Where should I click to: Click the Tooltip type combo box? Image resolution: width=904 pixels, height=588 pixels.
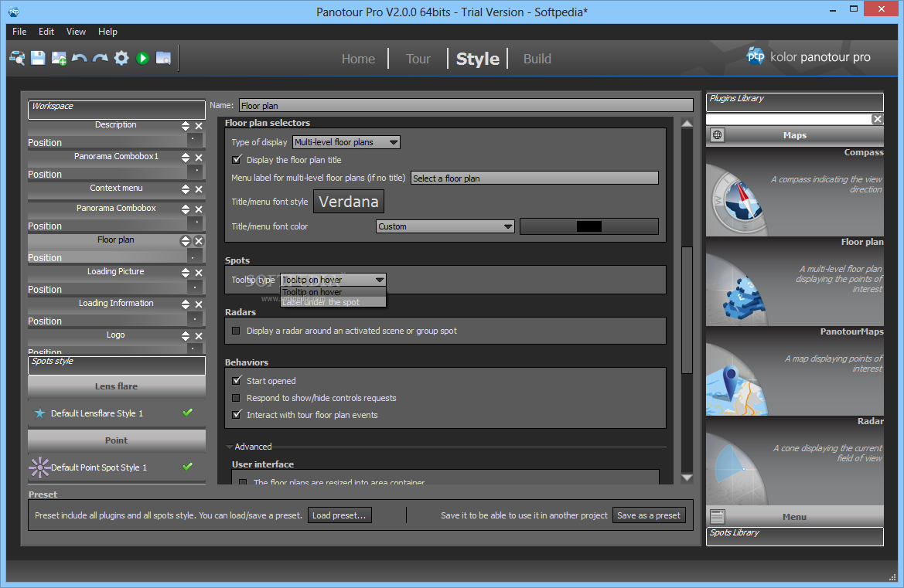[333, 280]
